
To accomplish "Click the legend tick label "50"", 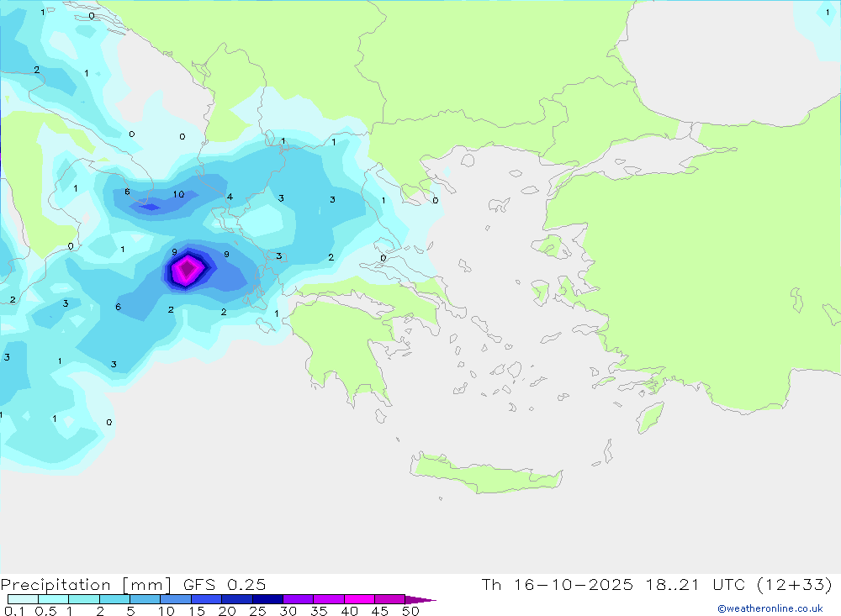I will coord(411,611).
